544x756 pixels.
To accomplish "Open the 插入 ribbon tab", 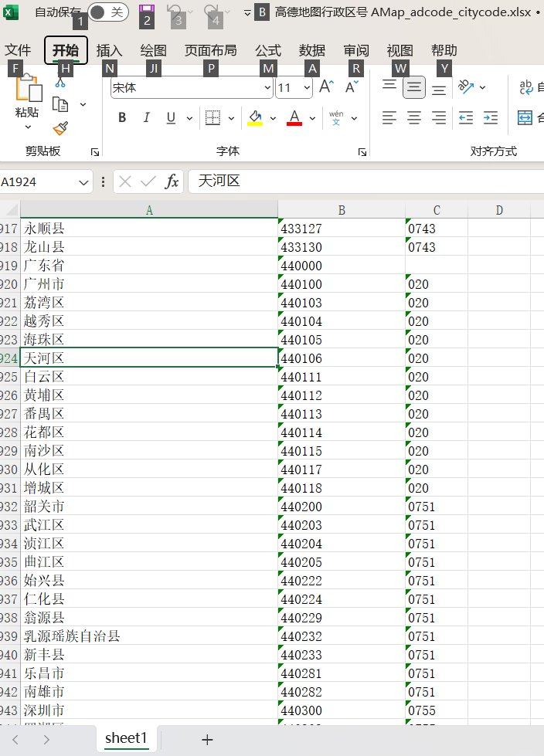I will (x=109, y=50).
